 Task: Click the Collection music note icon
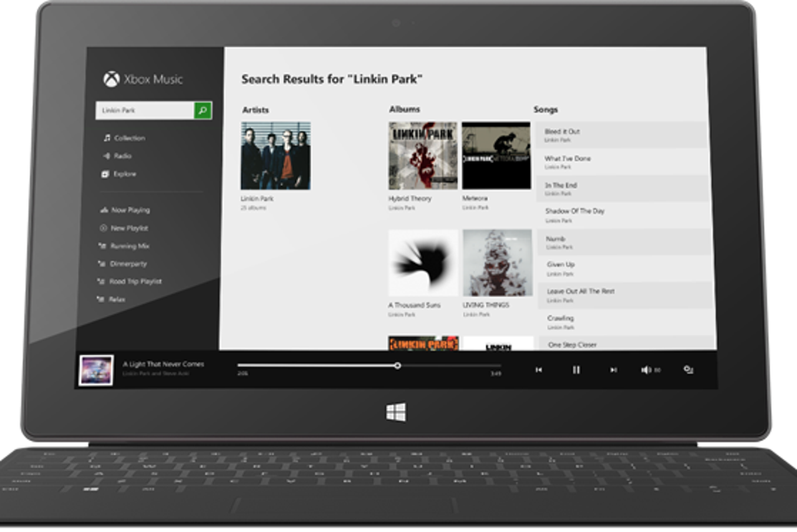click(107, 138)
